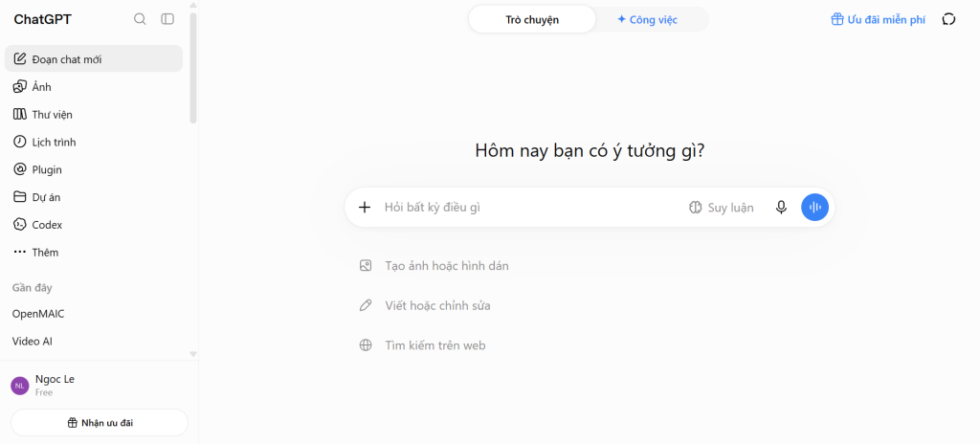Click the search icon in the sidebar header
Screen dimensions: 980x444
(x=140, y=19)
